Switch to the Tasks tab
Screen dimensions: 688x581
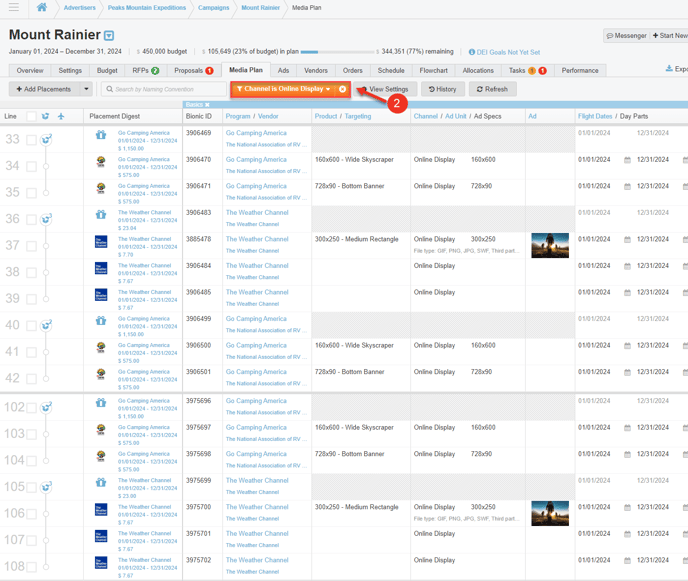(x=527, y=71)
